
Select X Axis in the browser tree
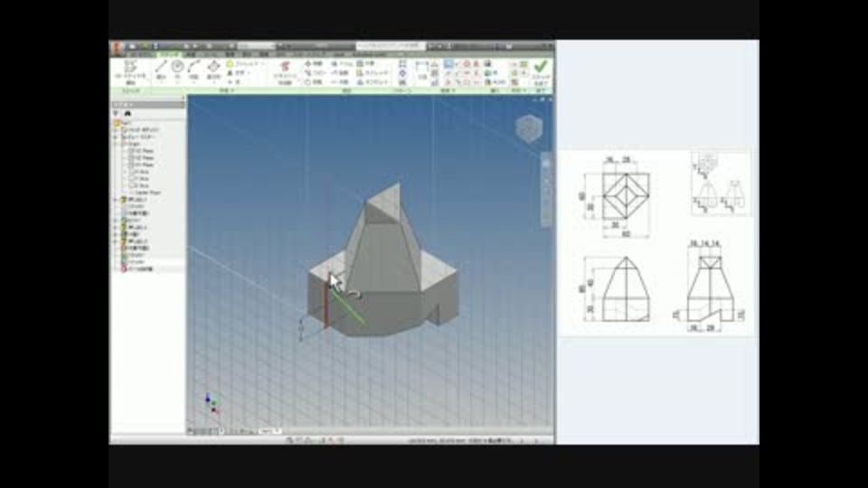point(139,172)
